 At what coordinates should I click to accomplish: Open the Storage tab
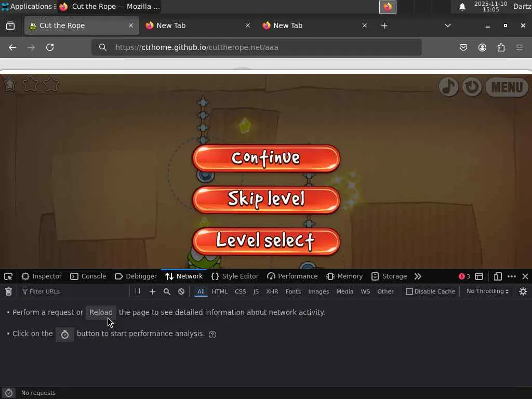coord(389,276)
